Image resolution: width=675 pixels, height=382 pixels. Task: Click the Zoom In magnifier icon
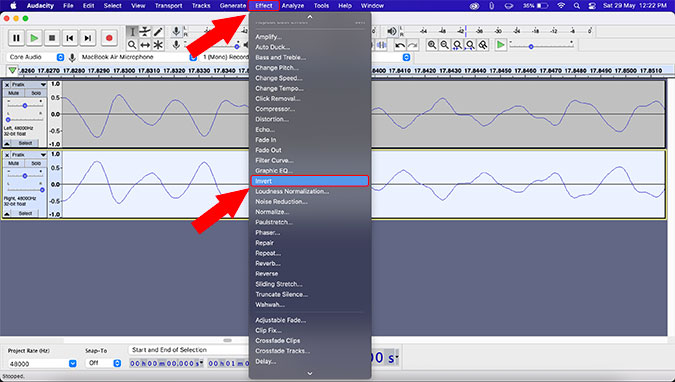pos(432,45)
